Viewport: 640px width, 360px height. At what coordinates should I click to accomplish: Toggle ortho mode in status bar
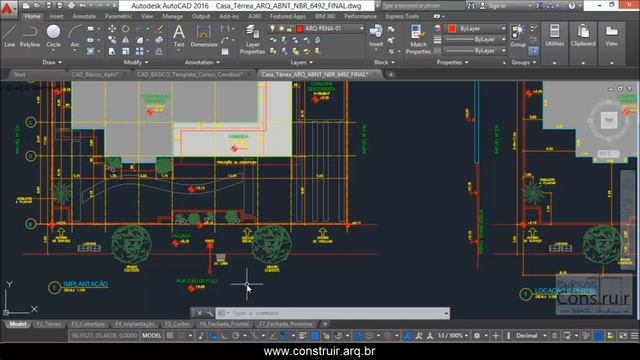tap(225, 336)
